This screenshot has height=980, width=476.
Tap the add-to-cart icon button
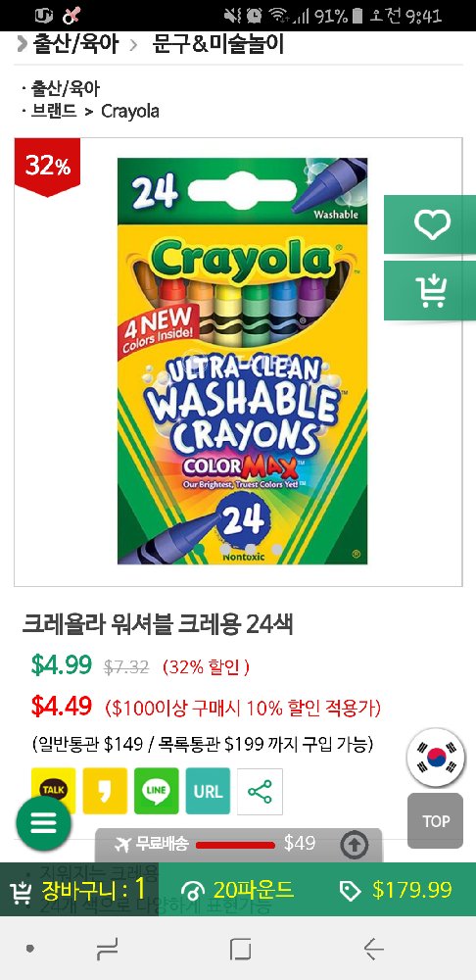pos(431,291)
